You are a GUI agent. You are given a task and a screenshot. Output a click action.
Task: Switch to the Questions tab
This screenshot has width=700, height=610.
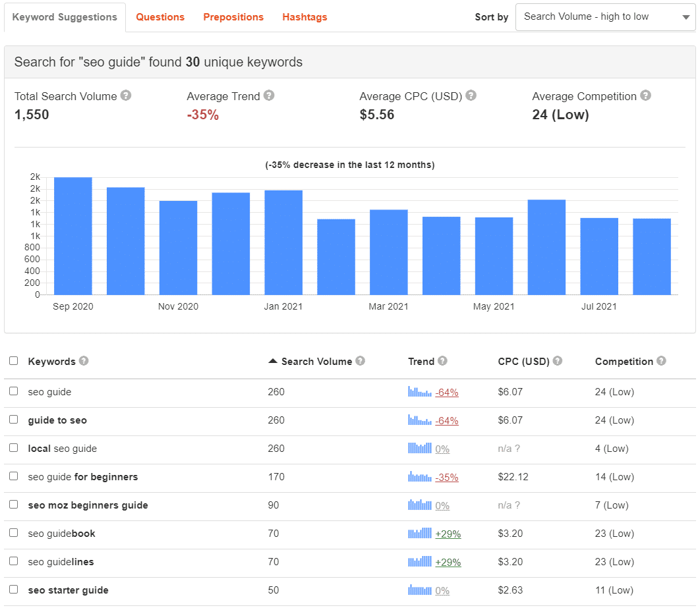click(x=160, y=17)
